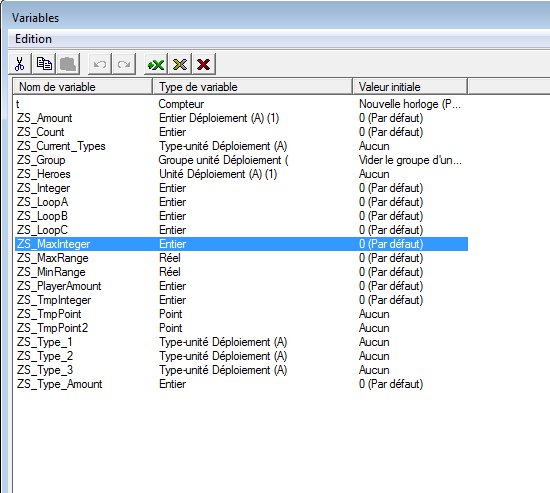Click the greyed Paste icon
550x493 pixels.
click(x=68, y=64)
